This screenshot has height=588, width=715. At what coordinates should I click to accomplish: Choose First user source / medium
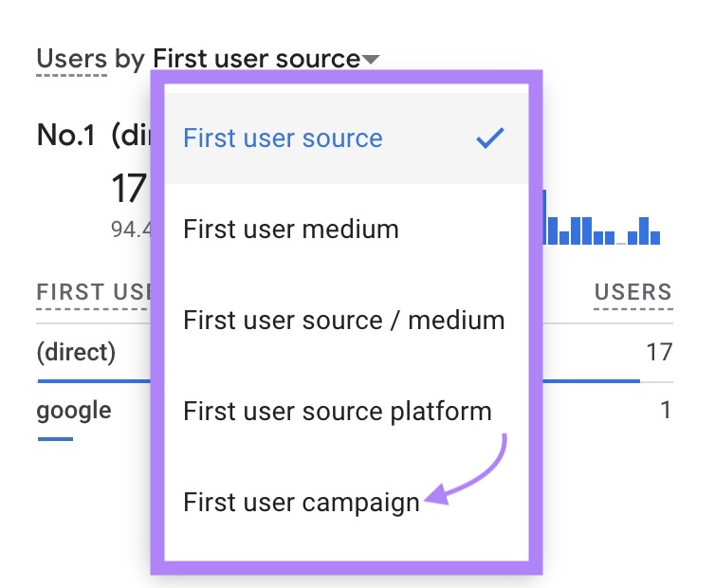pos(343,321)
